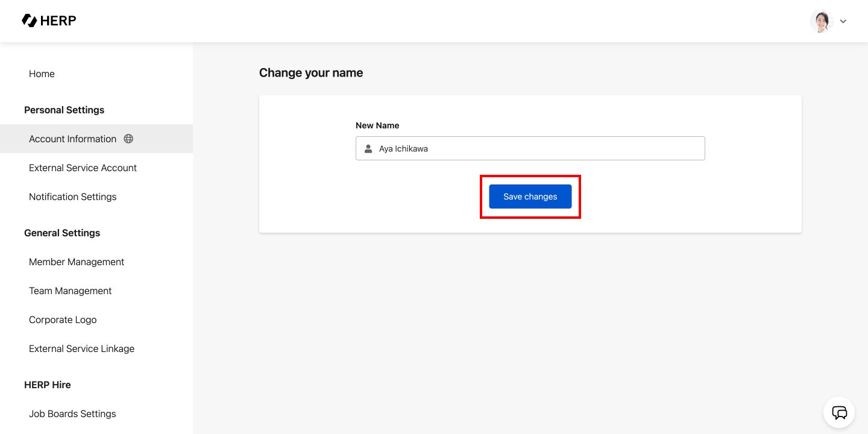Open Notification Settings page

72,197
